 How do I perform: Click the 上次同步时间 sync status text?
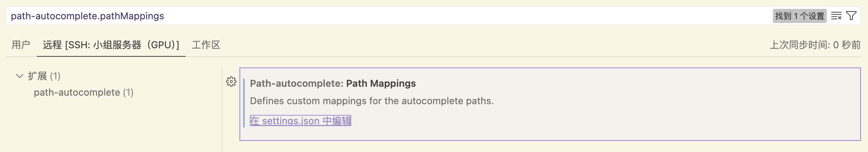pyautogui.click(x=815, y=45)
